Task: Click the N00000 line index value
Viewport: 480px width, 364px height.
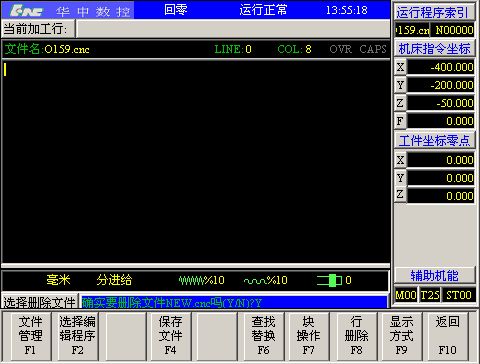Action: click(454, 30)
